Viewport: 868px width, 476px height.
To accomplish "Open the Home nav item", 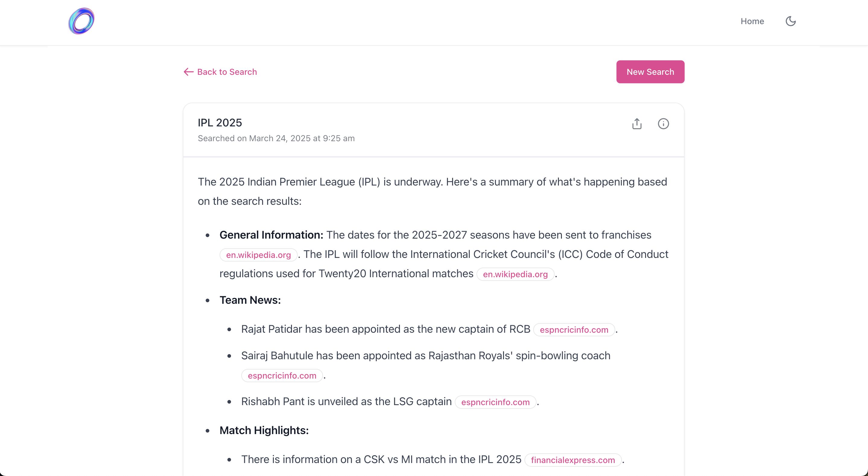I will pyautogui.click(x=752, y=21).
